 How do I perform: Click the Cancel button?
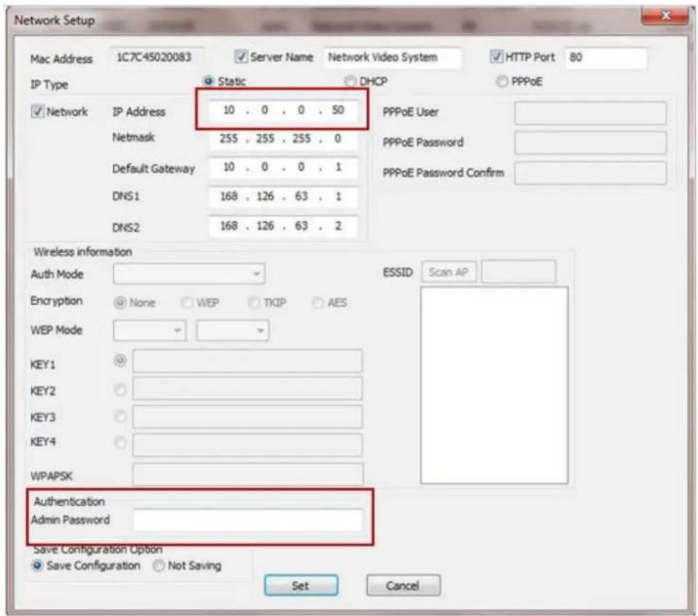coord(403,586)
